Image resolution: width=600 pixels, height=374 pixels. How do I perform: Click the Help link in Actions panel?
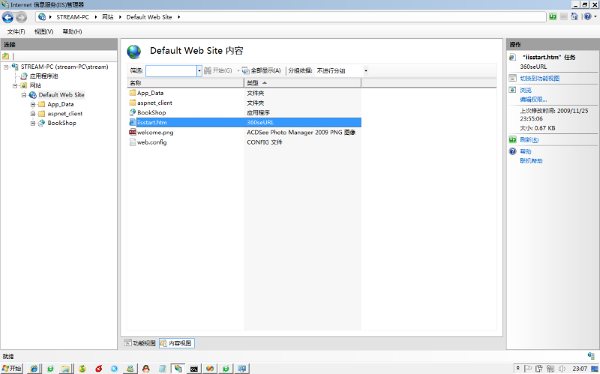click(525, 151)
